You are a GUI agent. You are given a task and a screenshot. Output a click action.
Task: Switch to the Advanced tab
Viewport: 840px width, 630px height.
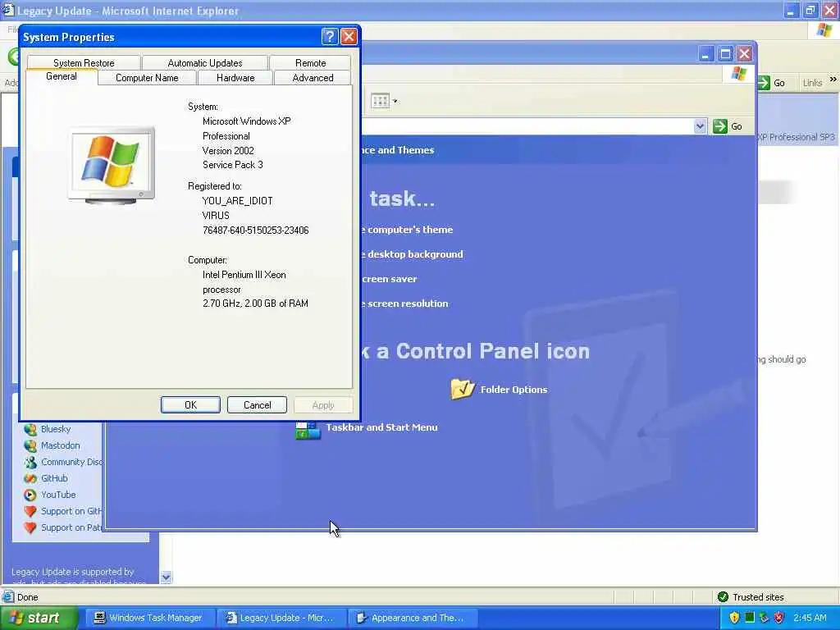pyautogui.click(x=313, y=78)
